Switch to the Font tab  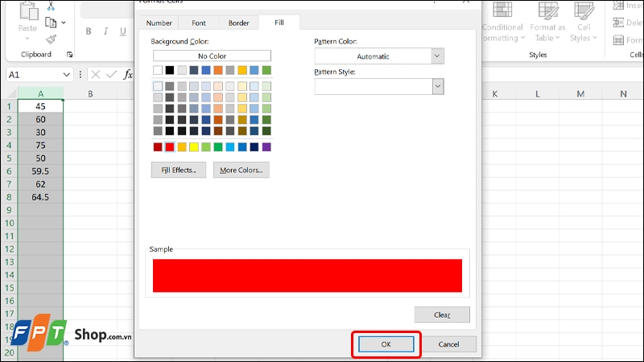(x=199, y=23)
